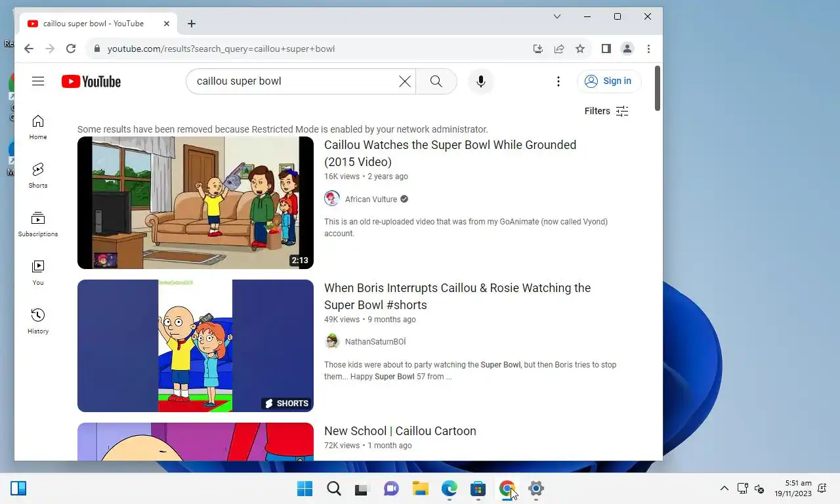Select the 'caillou super bowl - YouTube' tab
840x504 pixels.
coord(98,24)
